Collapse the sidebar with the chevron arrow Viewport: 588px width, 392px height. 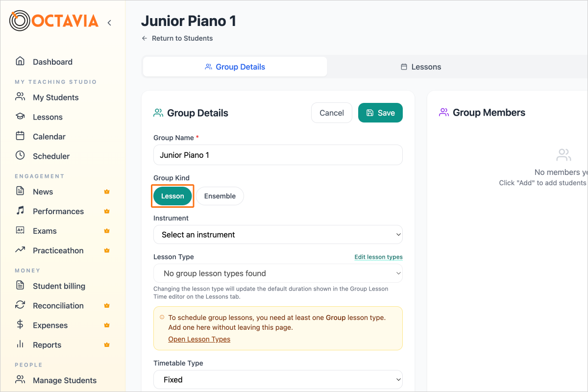pos(109,23)
